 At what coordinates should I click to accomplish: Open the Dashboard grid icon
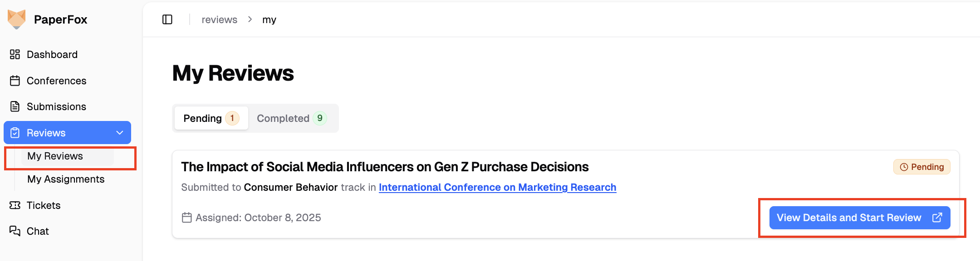[x=15, y=54]
